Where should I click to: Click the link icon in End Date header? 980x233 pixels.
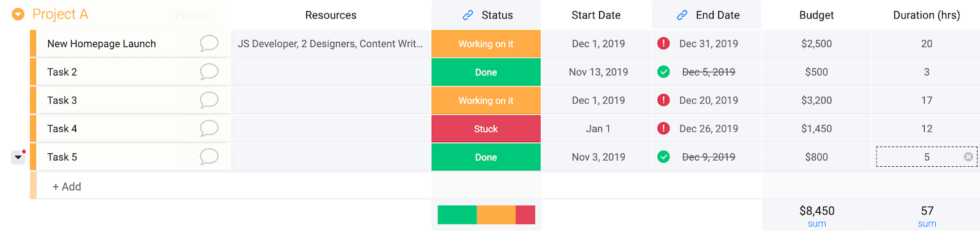(682, 15)
